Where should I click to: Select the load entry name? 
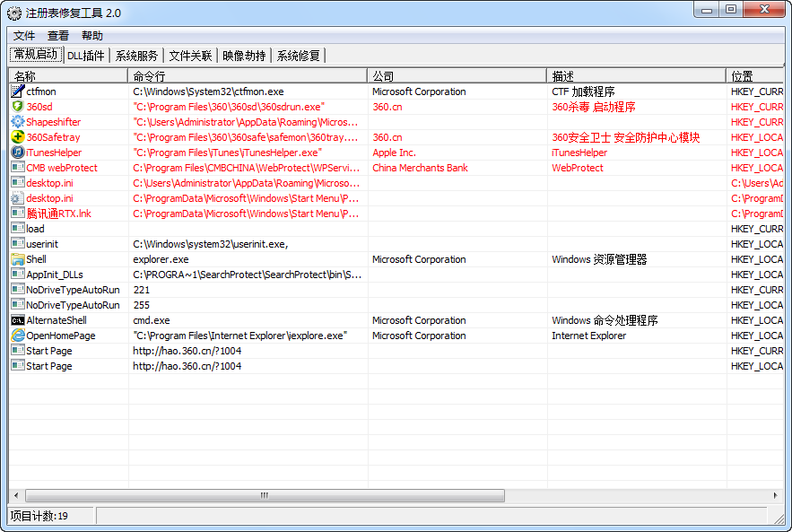(35, 229)
